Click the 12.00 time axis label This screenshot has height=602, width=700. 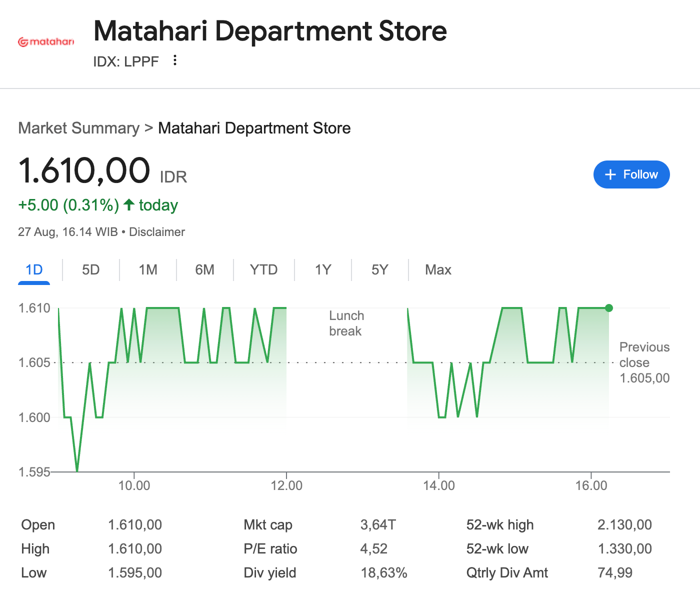pyautogui.click(x=286, y=485)
